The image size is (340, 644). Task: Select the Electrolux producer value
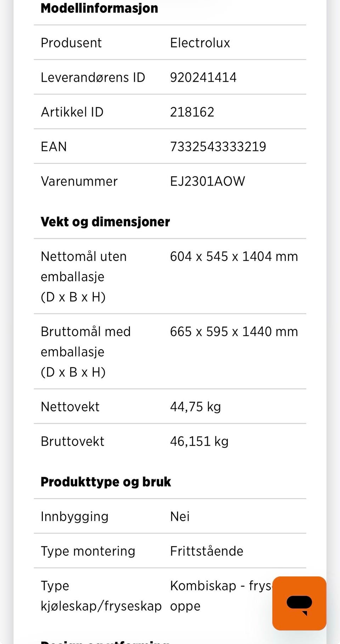pyautogui.click(x=200, y=43)
